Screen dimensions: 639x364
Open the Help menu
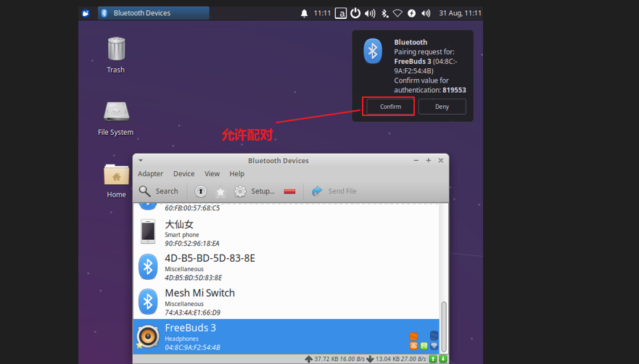[x=236, y=173]
